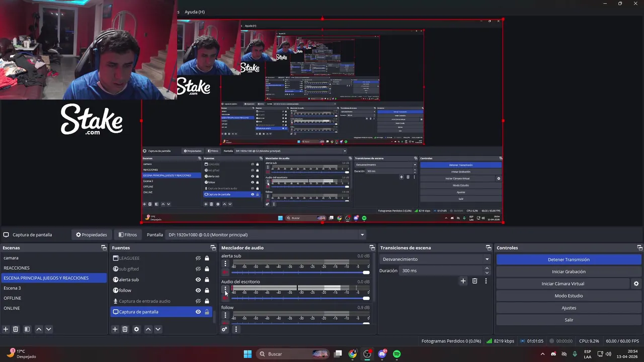Image resolution: width=644 pixels, height=362 pixels.
Task: Open Spotify from the taskbar
Action: coord(397,354)
